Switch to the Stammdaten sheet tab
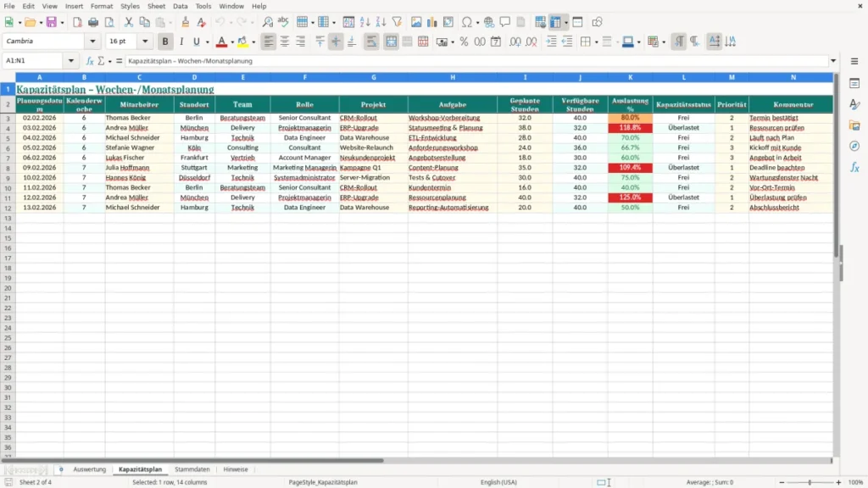 192,469
